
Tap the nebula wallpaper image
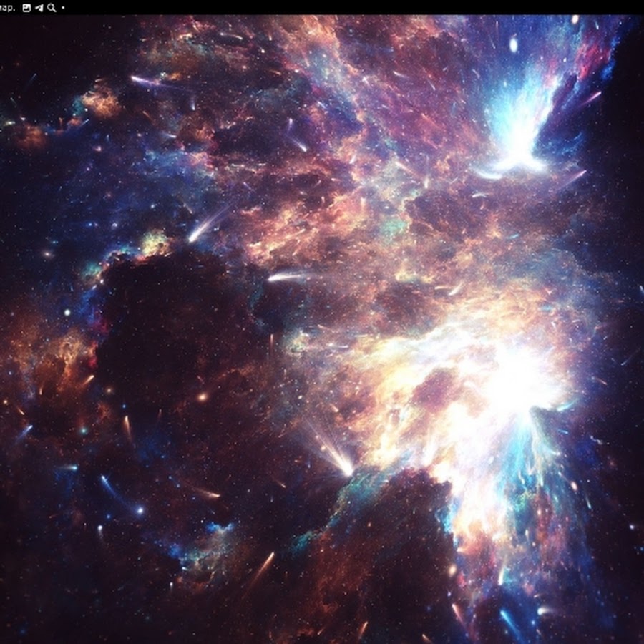pos(322,329)
